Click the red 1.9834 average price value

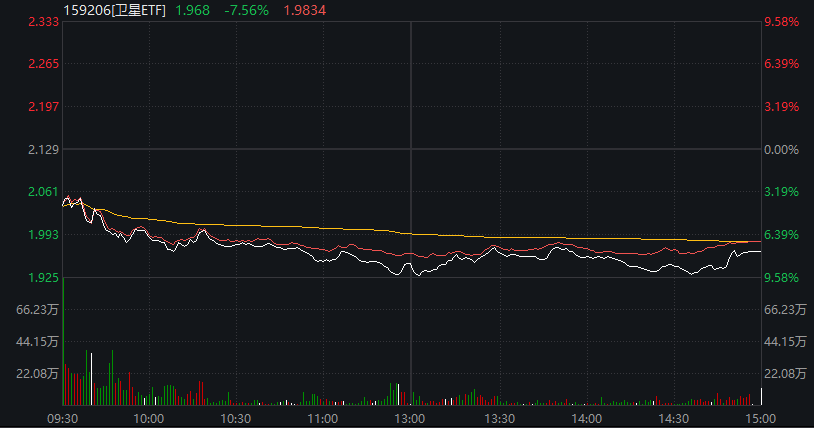tap(305, 10)
